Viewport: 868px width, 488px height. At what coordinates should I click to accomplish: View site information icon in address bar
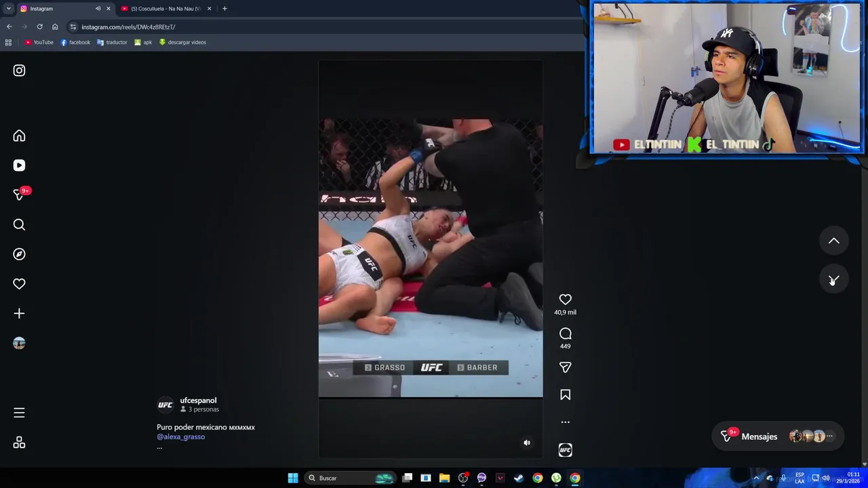click(73, 27)
